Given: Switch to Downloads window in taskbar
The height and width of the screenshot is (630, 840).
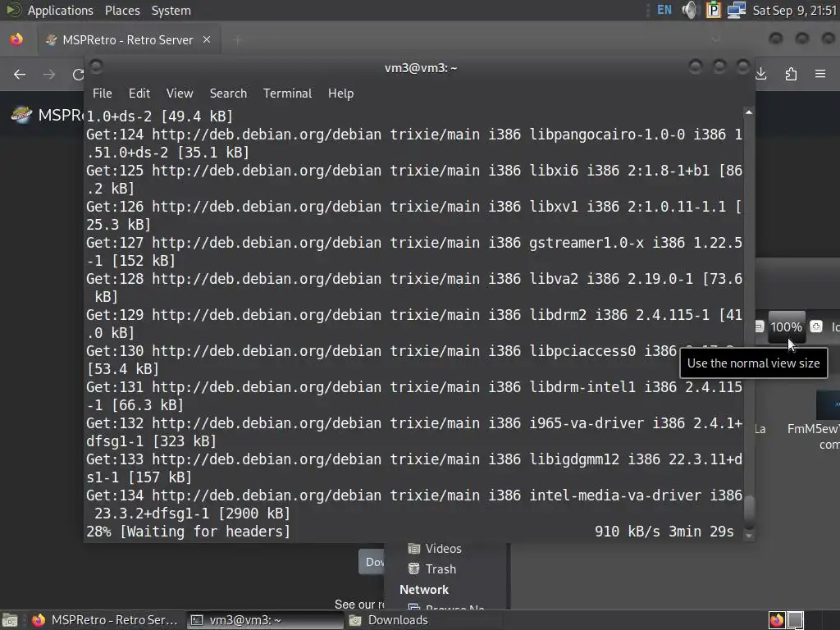Looking at the screenshot, I should (423, 620).
